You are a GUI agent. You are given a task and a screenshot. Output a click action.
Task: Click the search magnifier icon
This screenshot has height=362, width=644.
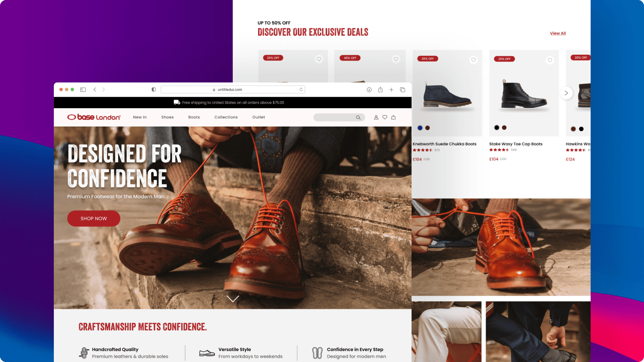point(358,117)
